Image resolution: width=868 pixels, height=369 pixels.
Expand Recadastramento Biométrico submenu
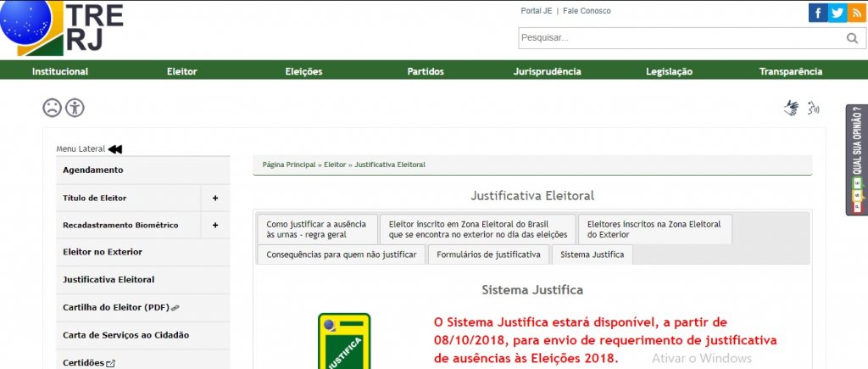pos(215,226)
